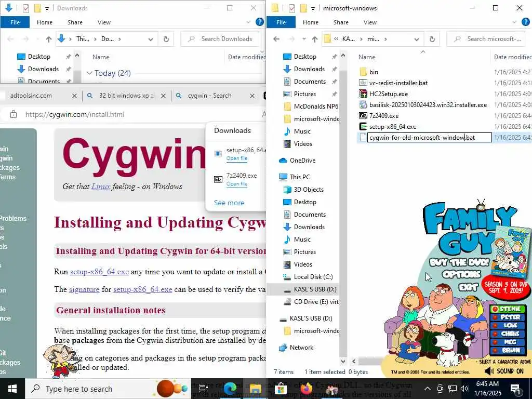The height and width of the screenshot is (399, 532).
Task: Click Open file under 7z2409.exe download
Action: coord(237,183)
